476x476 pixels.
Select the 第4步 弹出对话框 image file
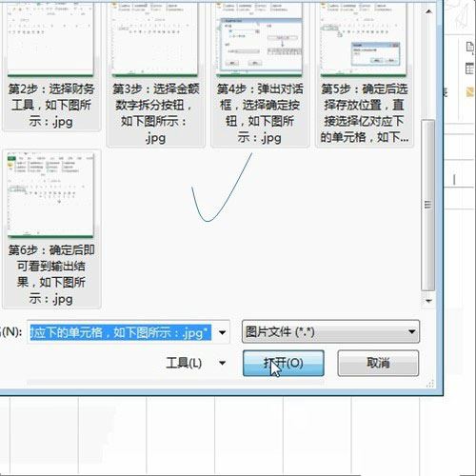click(x=260, y=73)
